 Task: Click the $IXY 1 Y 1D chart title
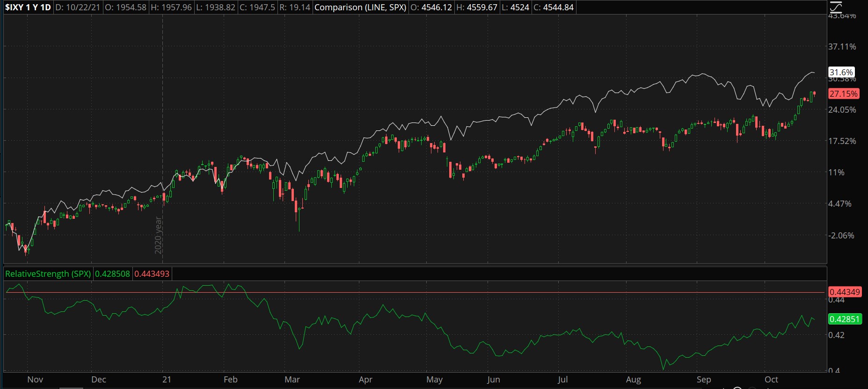(x=28, y=7)
